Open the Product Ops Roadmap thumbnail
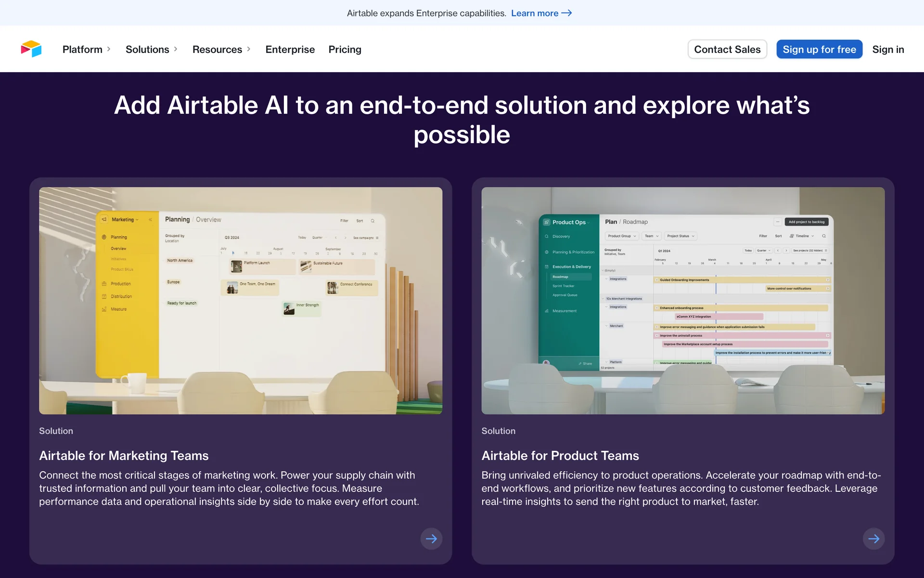Viewport: 924px width, 578px height. (682, 301)
